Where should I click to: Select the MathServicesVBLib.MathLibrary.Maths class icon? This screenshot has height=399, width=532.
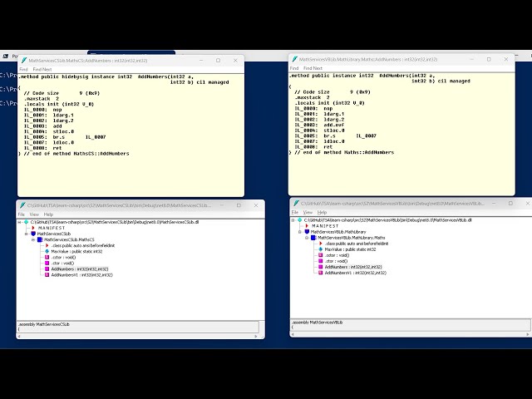(313, 238)
